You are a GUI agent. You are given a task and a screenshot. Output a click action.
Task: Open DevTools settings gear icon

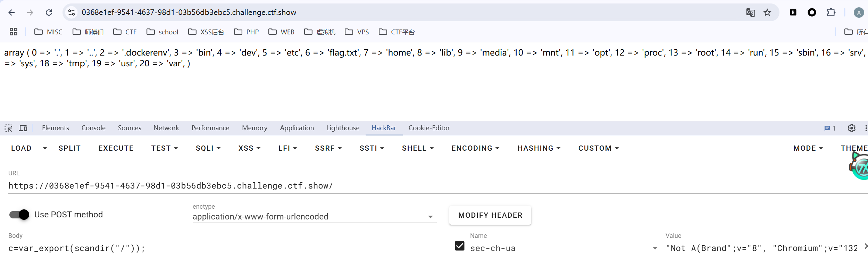tap(851, 128)
